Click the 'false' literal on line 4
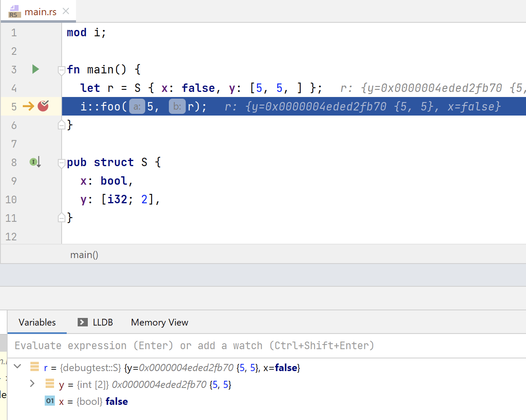This screenshot has width=526, height=420. [x=198, y=88]
